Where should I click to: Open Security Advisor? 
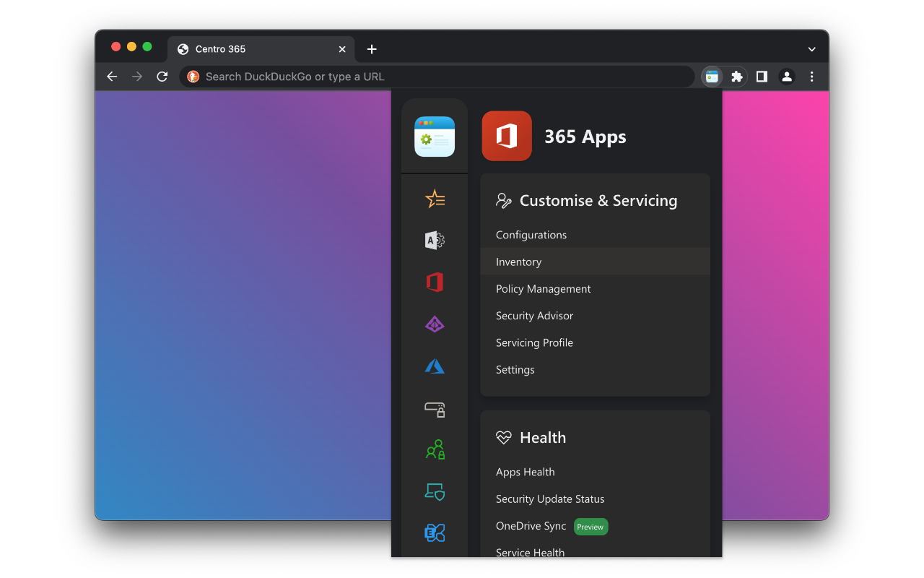(534, 316)
